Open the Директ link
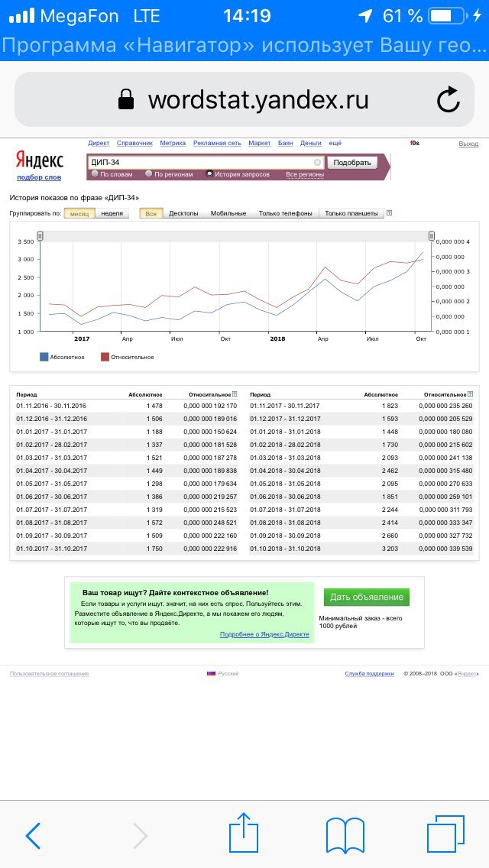Screen dimensions: 489x868 coord(99,144)
